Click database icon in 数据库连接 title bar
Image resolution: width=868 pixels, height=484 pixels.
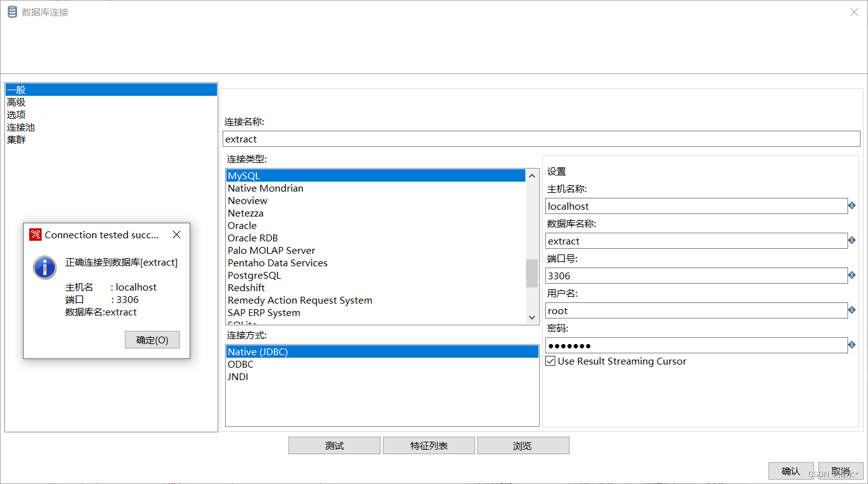11,11
